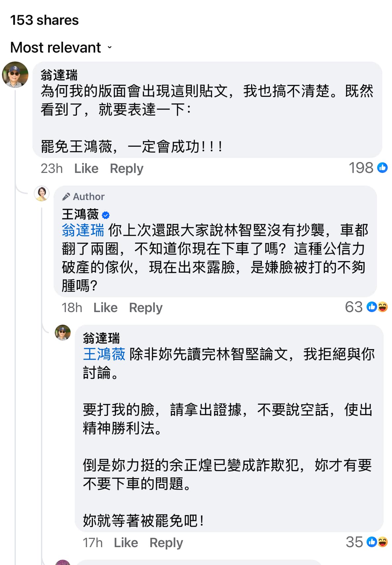Reply to the comment posted 17h ago
392x565 pixels.
[166, 543]
